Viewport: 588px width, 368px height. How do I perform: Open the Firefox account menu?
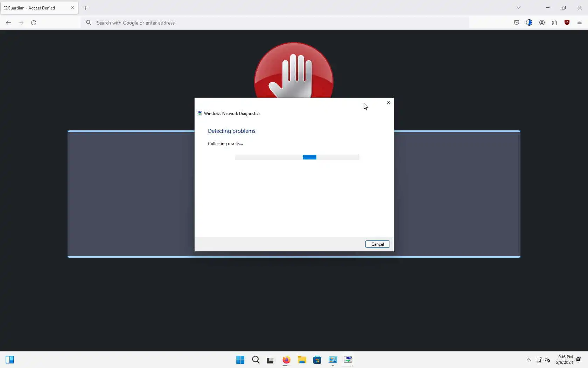click(x=542, y=23)
